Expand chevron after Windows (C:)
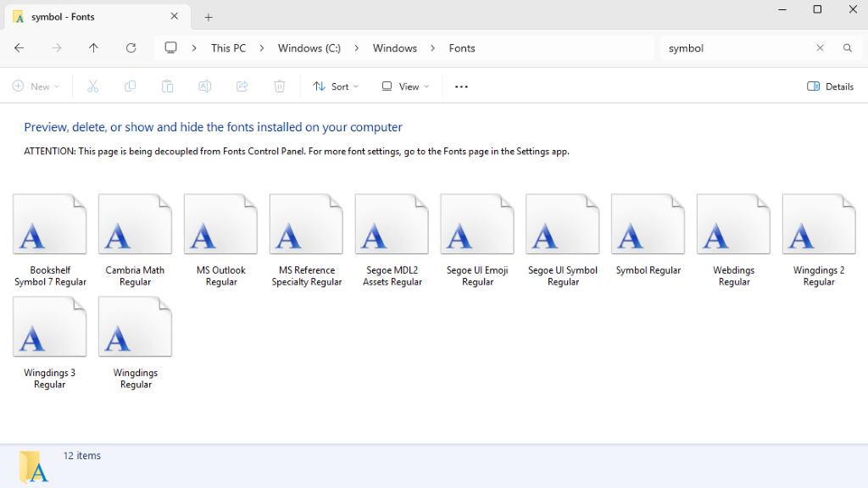868x488 pixels. point(357,48)
